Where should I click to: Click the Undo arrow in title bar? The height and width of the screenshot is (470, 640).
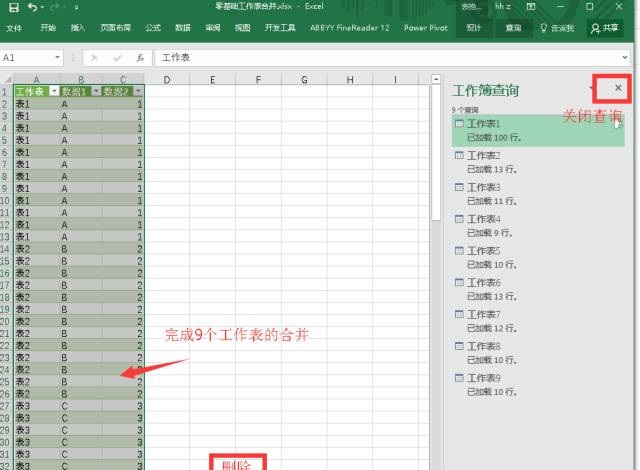[x=31, y=7]
